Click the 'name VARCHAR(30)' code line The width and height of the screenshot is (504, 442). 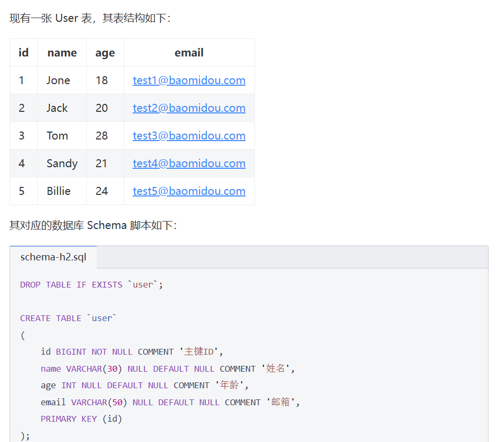[168, 369]
